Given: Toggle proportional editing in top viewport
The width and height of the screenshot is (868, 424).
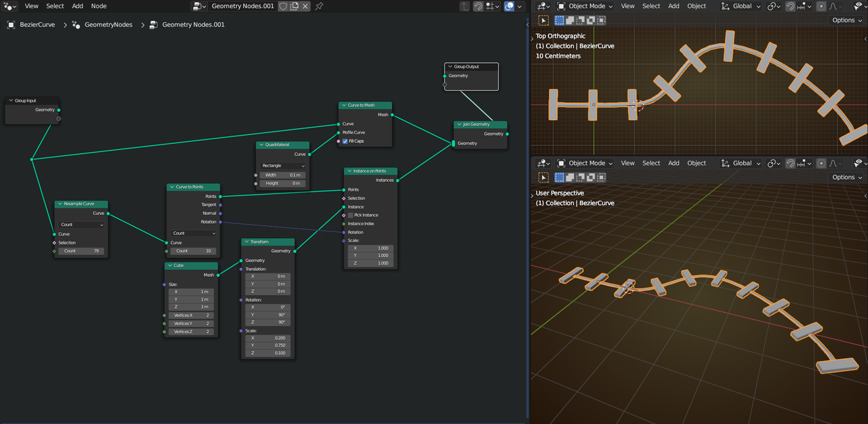Looking at the screenshot, I should [821, 6].
